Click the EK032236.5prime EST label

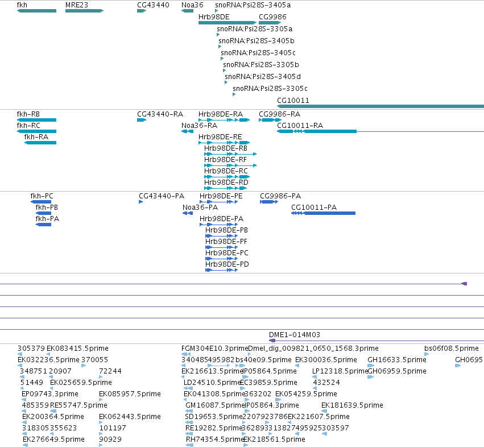(48, 360)
